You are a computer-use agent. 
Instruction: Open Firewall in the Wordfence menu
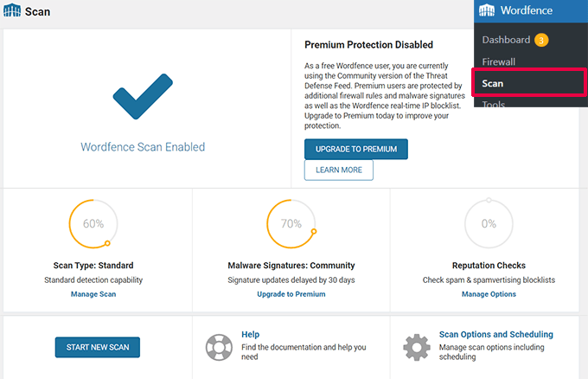pyautogui.click(x=499, y=61)
